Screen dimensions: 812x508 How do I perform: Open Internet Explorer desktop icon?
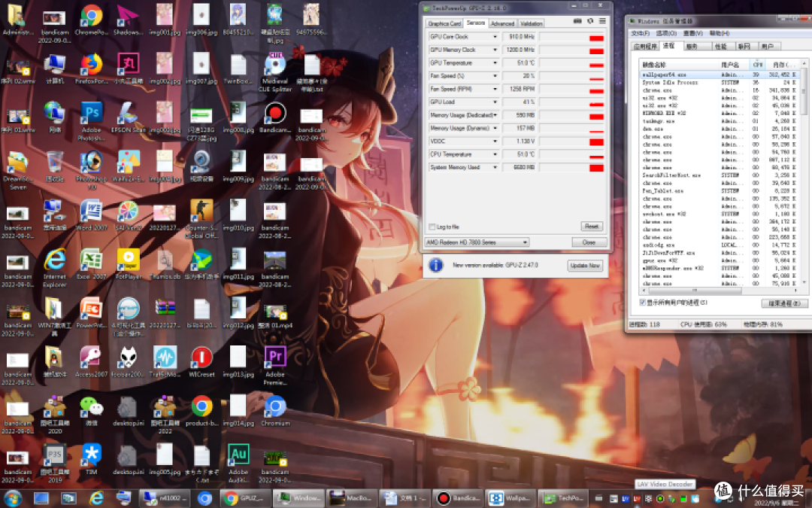pyautogui.click(x=55, y=268)
